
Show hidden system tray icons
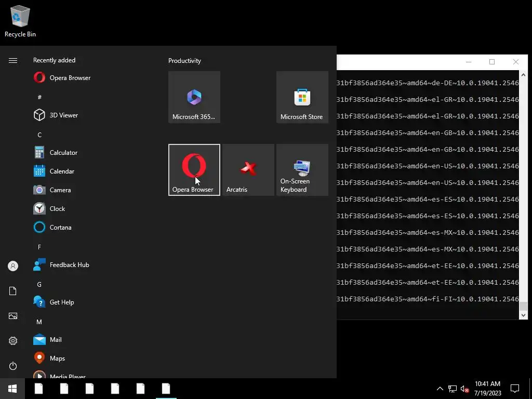[440, 389]
